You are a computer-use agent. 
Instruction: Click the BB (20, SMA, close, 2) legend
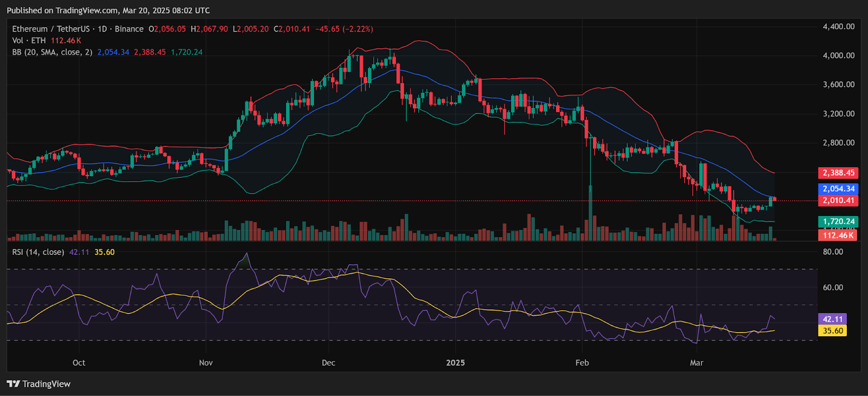(x=52, y=52)
